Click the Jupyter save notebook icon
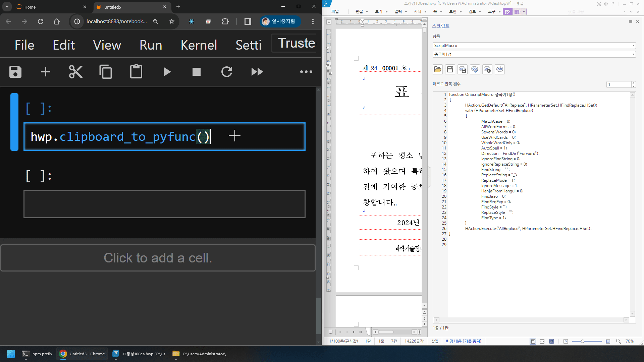Image resolution: width=644 pixels, height=362 pixels. point(15,72)
